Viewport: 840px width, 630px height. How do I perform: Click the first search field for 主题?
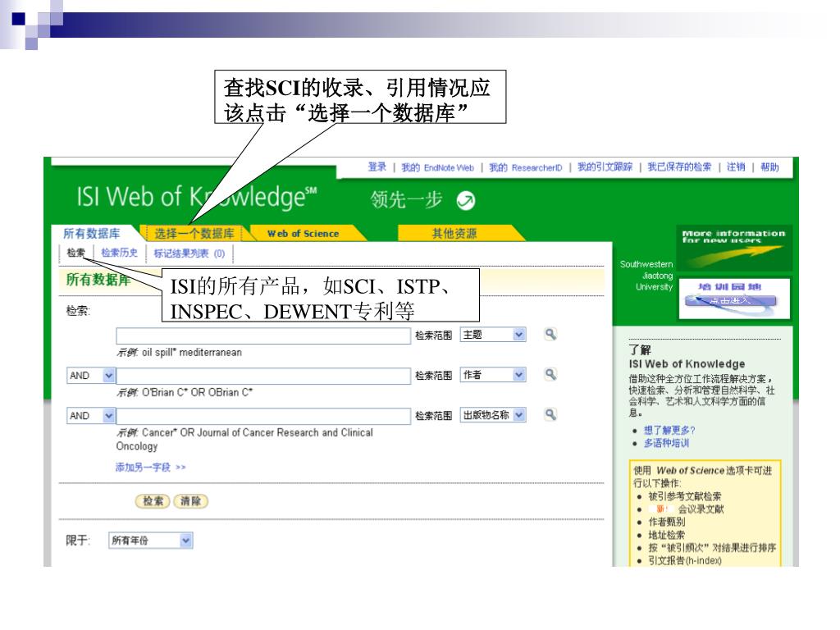263,336
